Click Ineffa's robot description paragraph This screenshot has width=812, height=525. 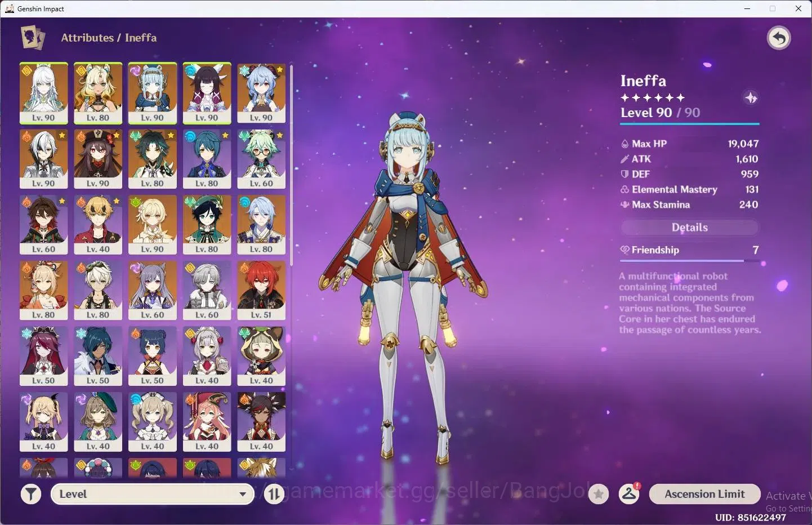[x=690, y=303]
